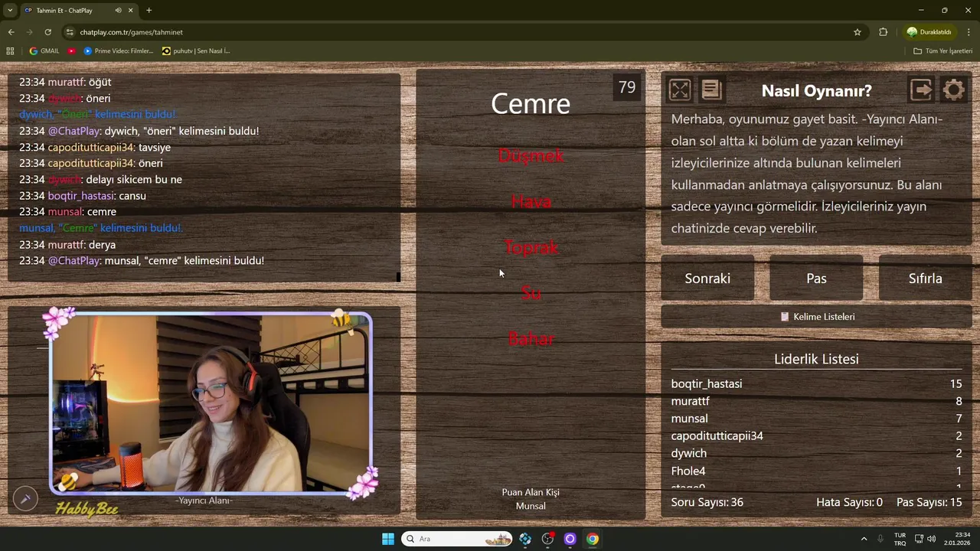
Task: Open the browser extensions puzzle icon
Action: tap(883, 32)
